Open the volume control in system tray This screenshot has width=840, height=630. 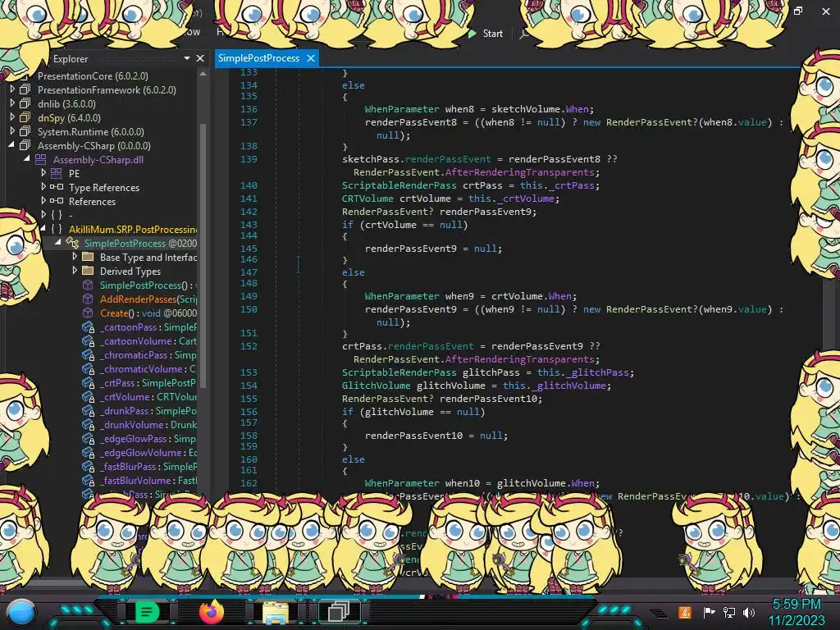(x=749, y=612)
